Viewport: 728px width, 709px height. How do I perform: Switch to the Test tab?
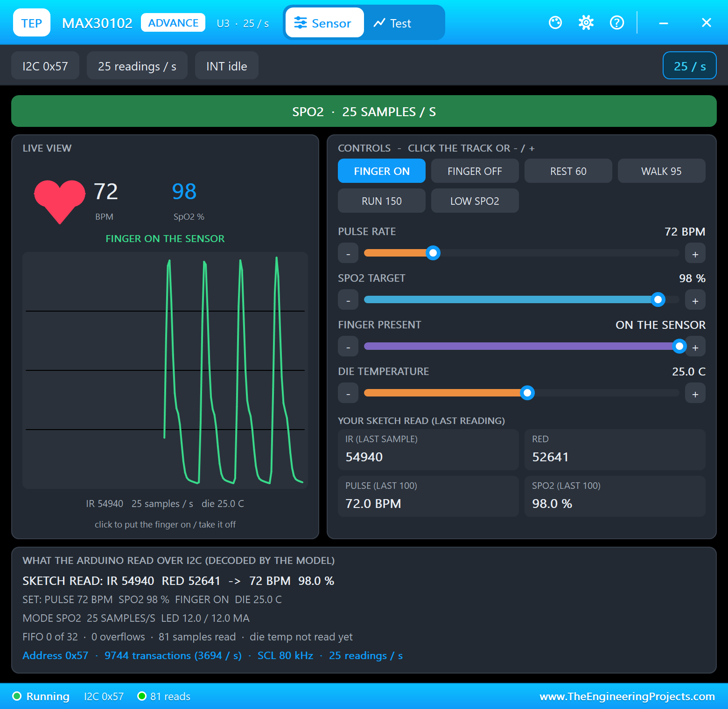393,22
